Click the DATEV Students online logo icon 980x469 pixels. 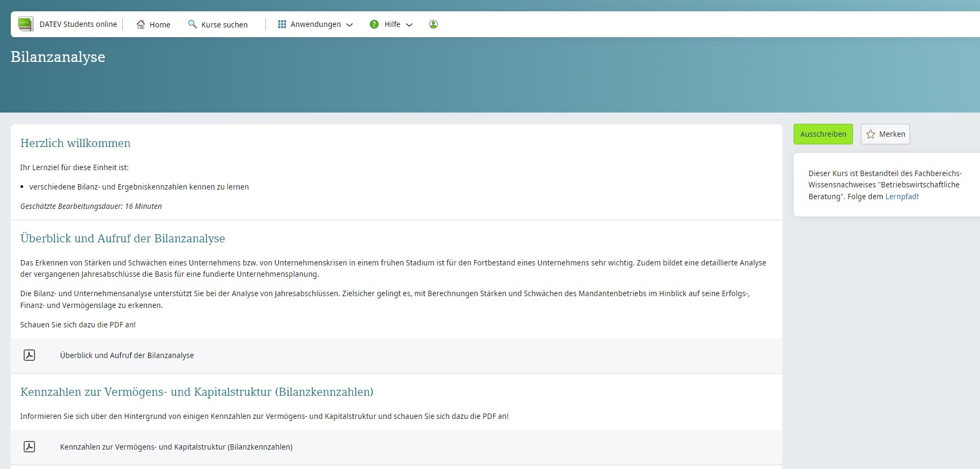[25, 24]
